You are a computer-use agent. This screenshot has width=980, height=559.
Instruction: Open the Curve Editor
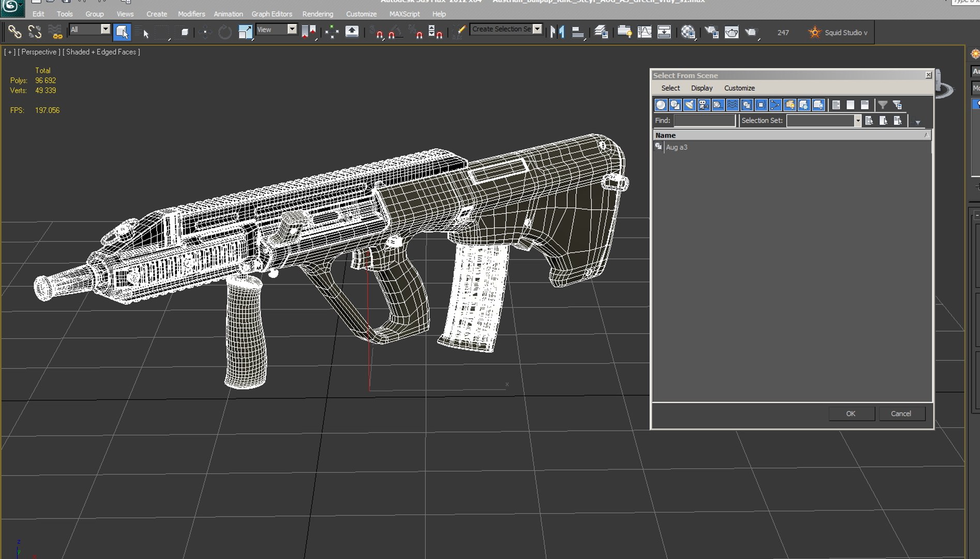[644, 32]
